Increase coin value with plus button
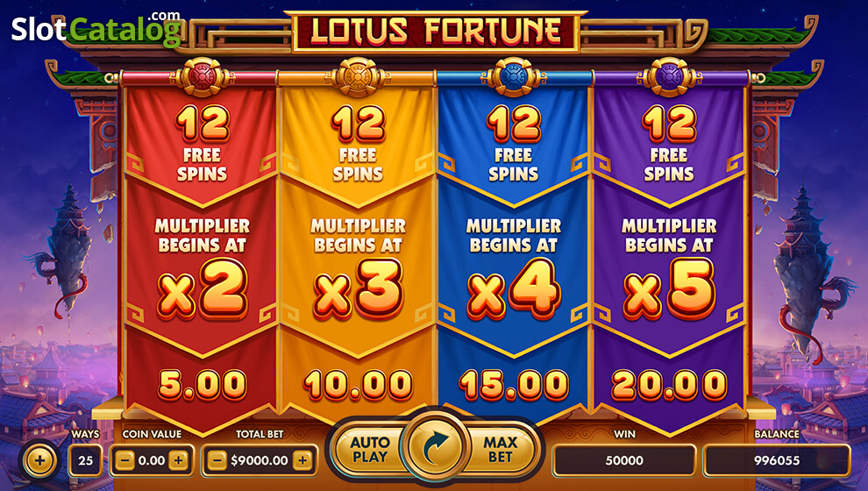Image resolution: width=868 pixels, height=491 pixels. click(178, 460)
